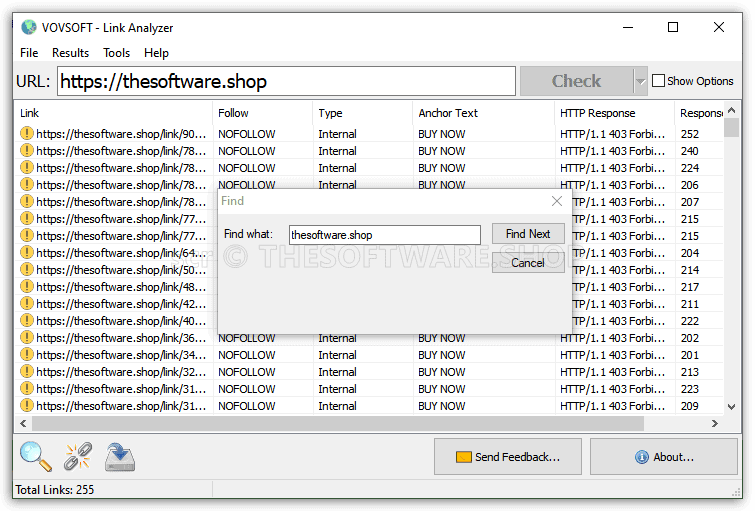
Task: Open the Help menu
Action: tap(156, 52)
